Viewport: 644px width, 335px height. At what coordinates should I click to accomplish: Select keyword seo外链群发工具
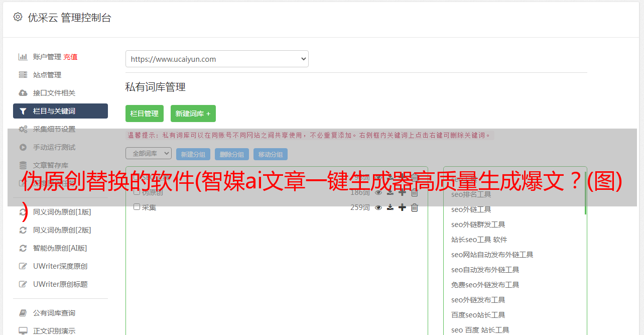[478, 225]
